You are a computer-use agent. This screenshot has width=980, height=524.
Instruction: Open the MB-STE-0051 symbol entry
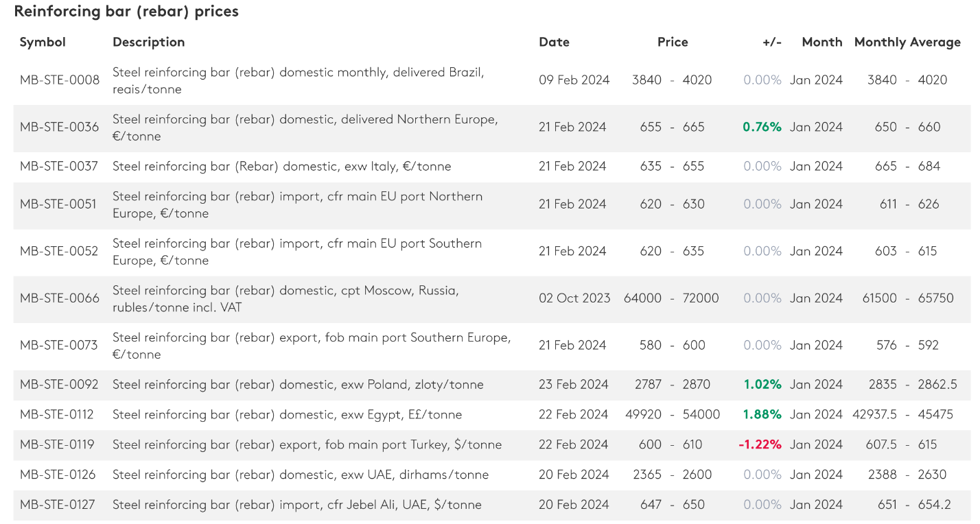[x=58, y=204]
